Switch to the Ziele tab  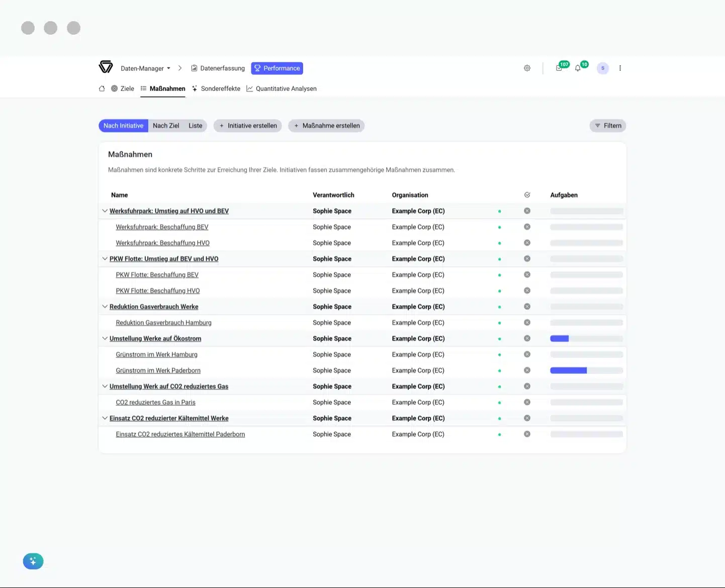pos(123,88)
